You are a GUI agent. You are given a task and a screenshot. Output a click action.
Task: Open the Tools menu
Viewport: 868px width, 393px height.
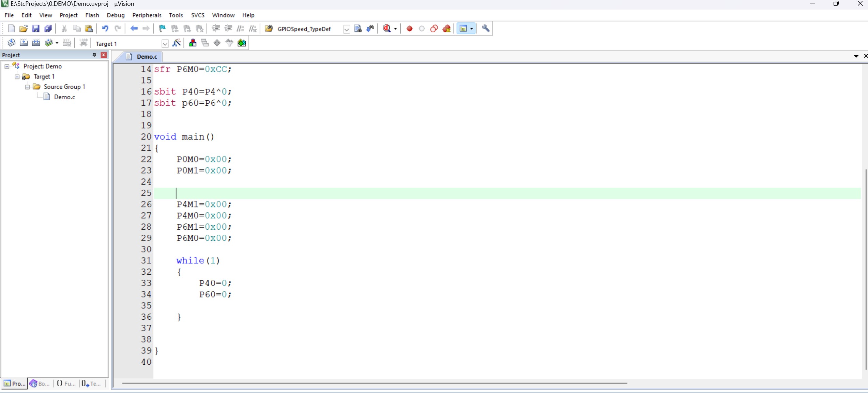[176, 15]
